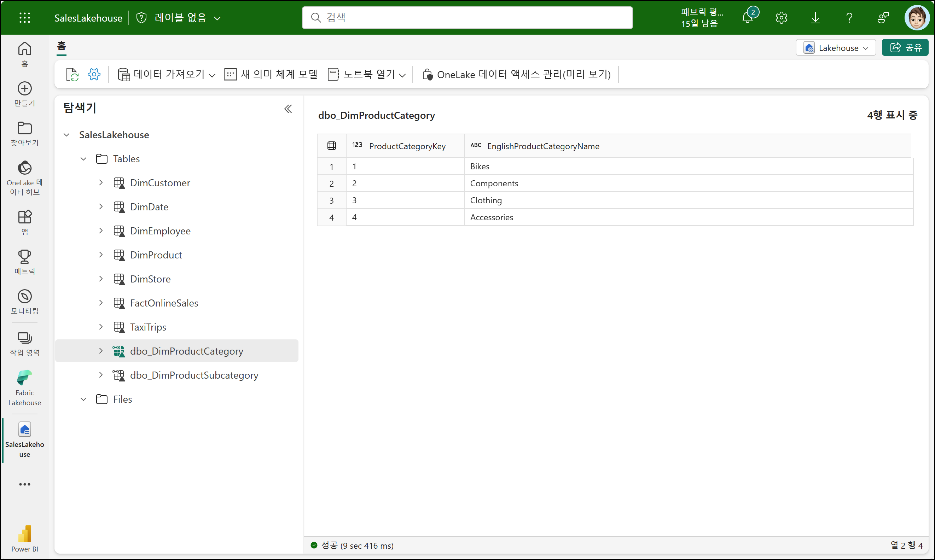Screen dimensions: 935x560
Task: Click the download icon in header
Action: click(815, 18)
